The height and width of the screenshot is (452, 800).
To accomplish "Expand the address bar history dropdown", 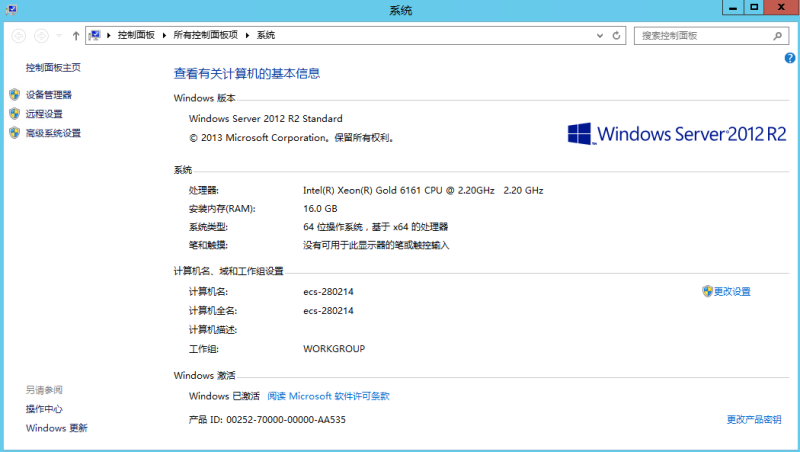I will [599, 35].
